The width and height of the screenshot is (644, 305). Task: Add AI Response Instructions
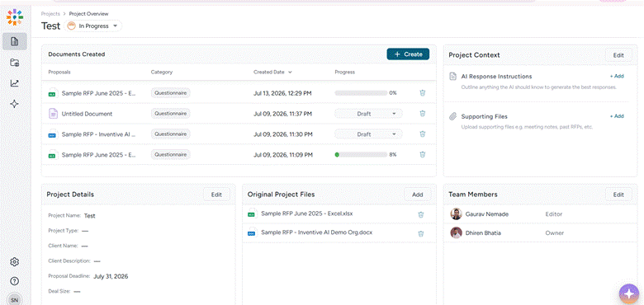pos(617,76)
